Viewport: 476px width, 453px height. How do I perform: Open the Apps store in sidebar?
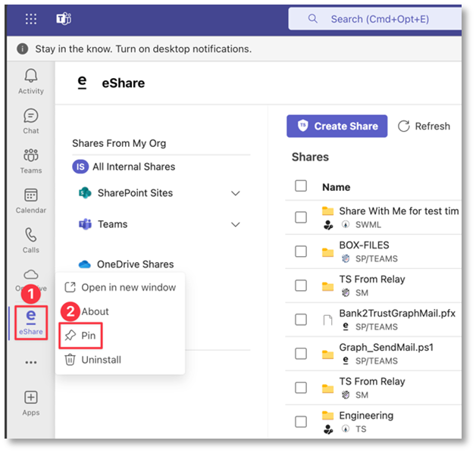[31, 403]
